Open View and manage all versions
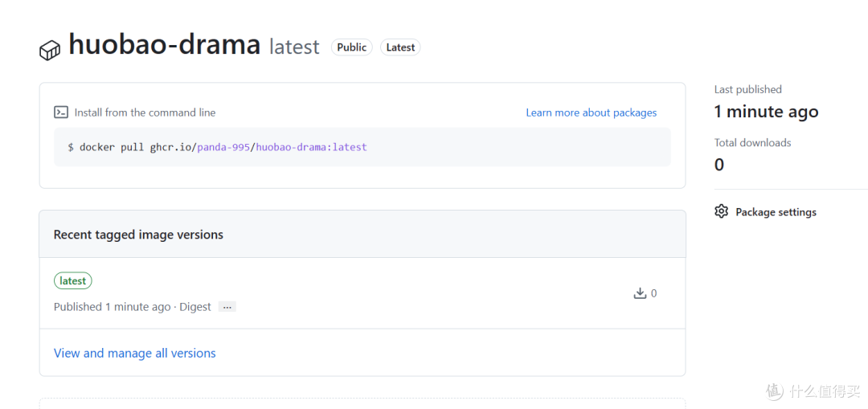The height and width of the screenshot is (409, 868). 134,353
